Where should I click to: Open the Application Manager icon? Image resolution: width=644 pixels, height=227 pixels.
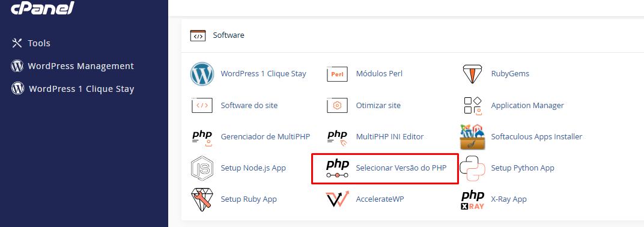[x=472, y=106]
